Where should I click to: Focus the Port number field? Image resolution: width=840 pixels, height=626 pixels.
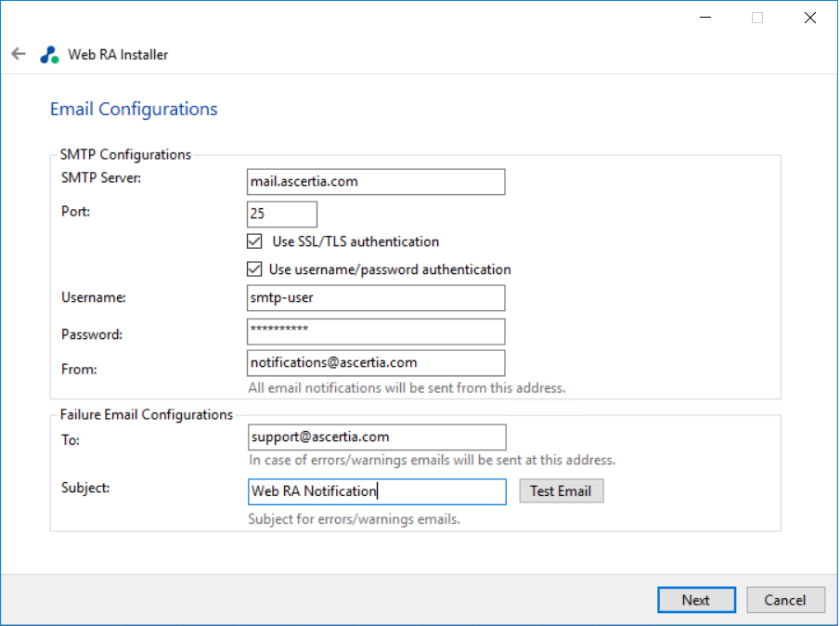[x=282, y=214]
